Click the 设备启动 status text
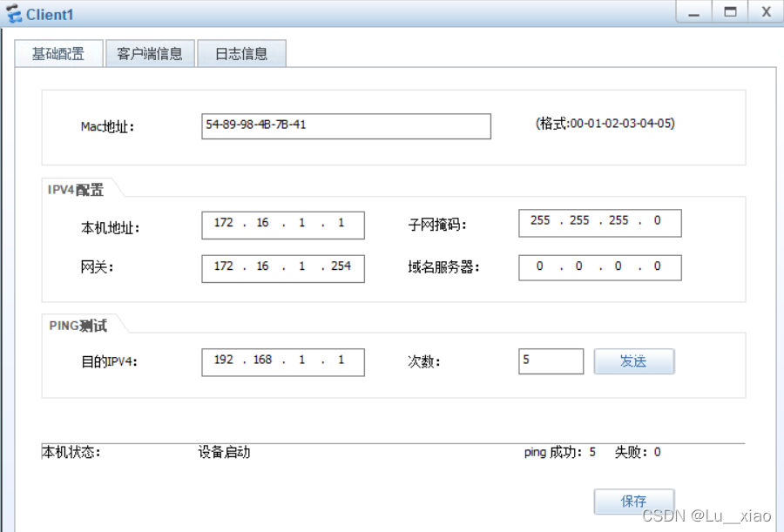Screen dimensions: 784x532 pos(224,452)
